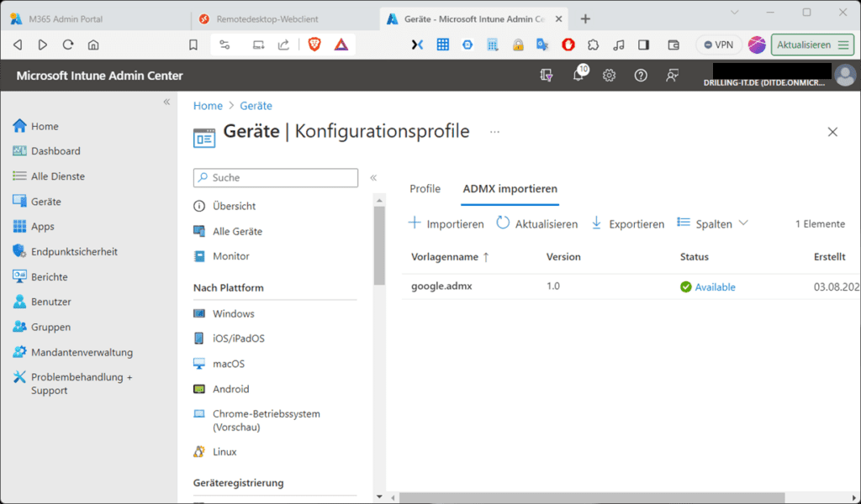Open the browser home page icon
This screenshot has width=861, height=504.
pos(93,45)
